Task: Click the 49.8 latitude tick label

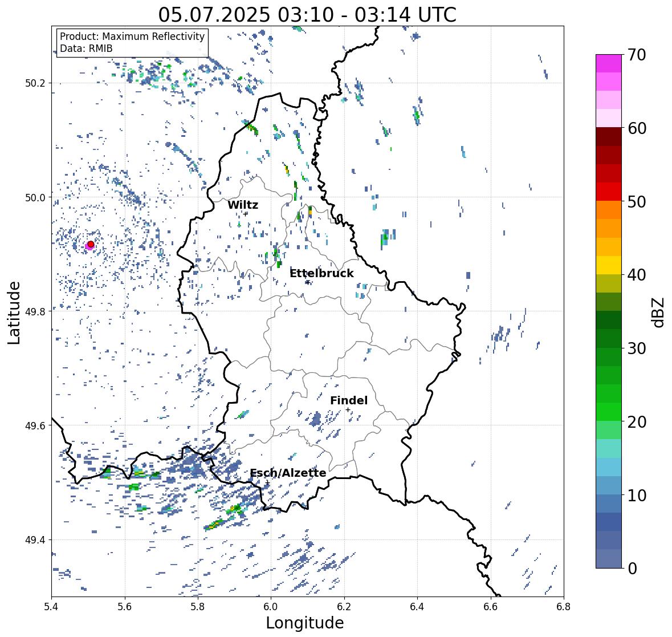Action: [36, 311]
